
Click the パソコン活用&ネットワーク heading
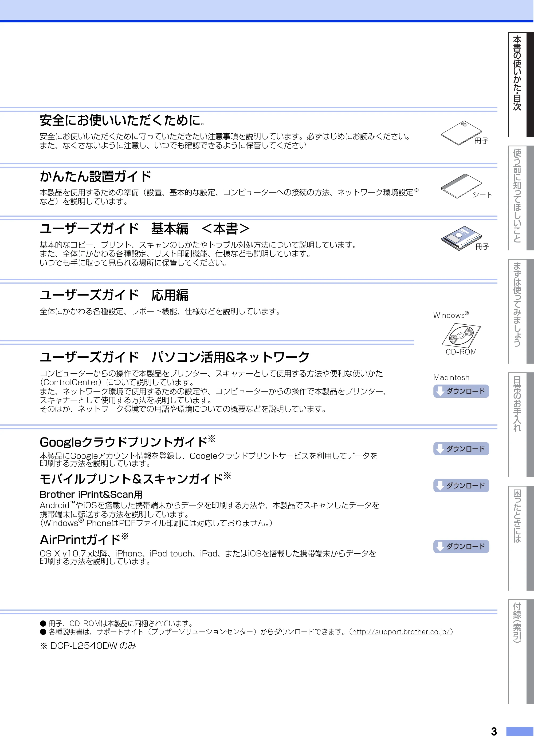point(230,357)
